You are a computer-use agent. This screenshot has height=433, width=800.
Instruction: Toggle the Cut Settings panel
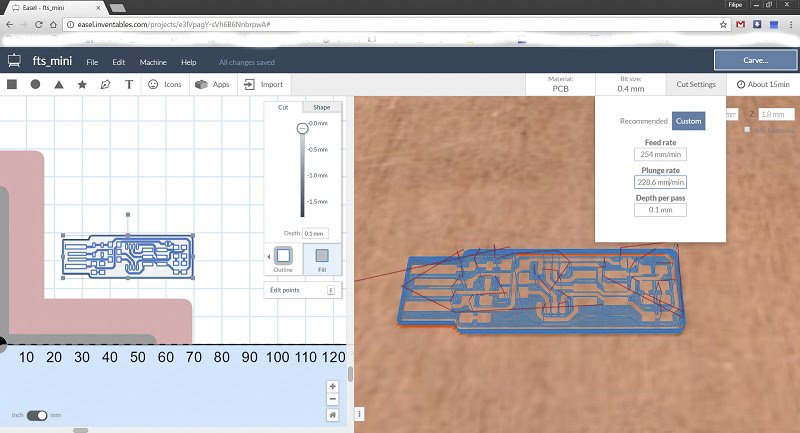(696, 84)
